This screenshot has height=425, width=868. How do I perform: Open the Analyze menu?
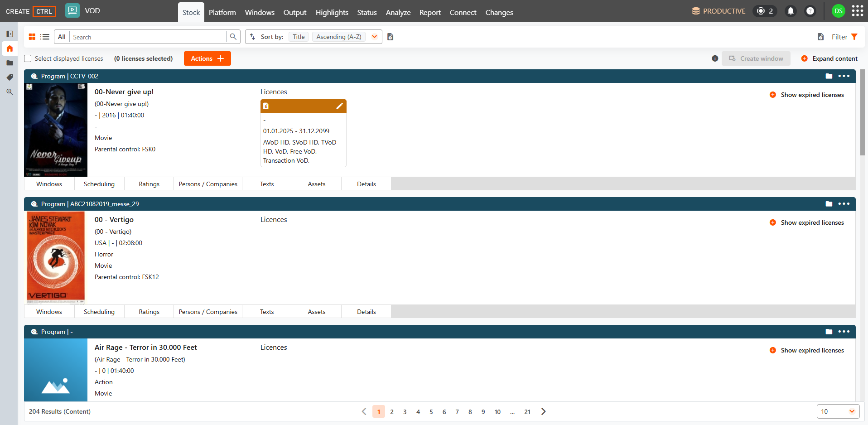click(398, 12)
